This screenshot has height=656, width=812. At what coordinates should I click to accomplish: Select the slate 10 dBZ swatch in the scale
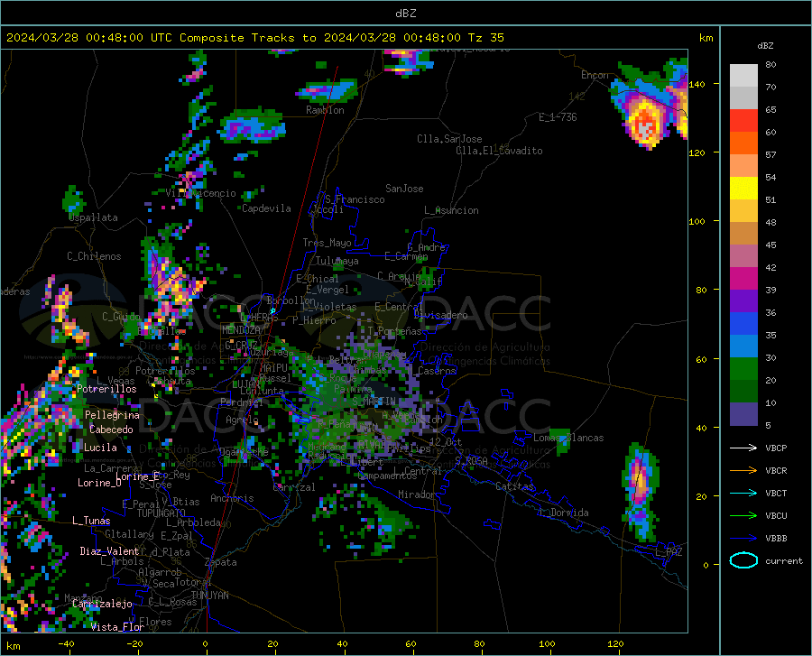[743, 413]
